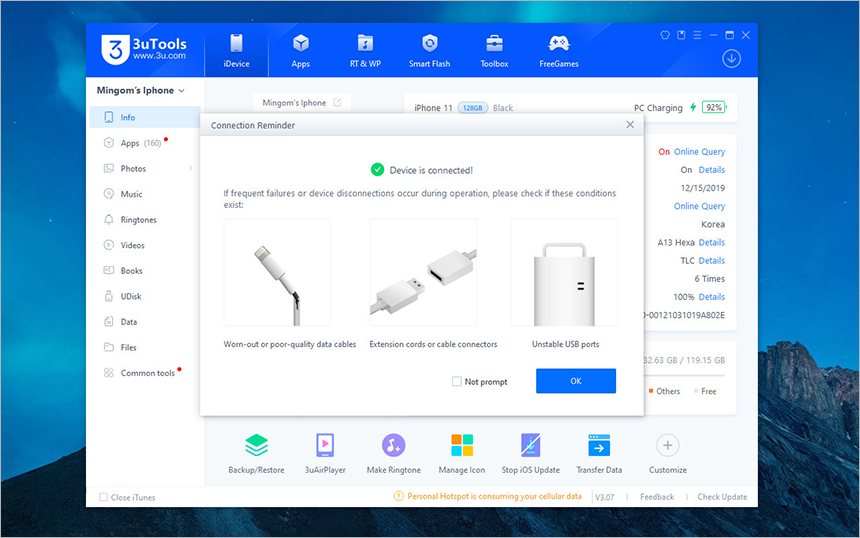The height and width of the screenshot is (538, 860).
Task: Close the Connection Reminder dialog
Action: (x=630, y=124)
